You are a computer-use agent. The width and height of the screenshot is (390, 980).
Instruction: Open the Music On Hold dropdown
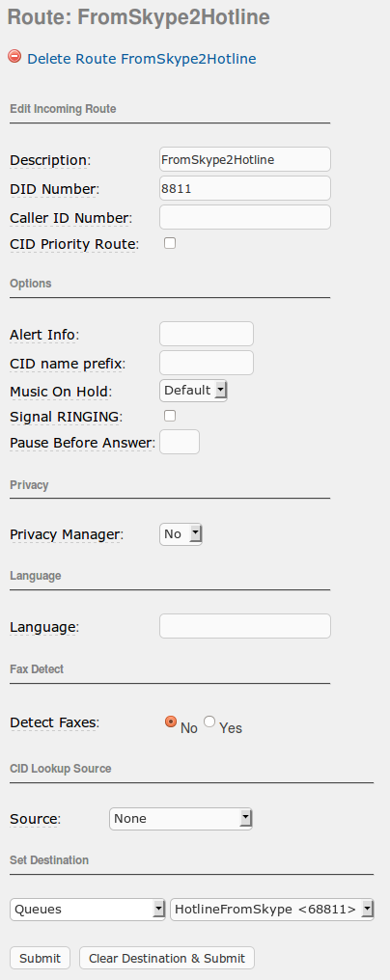coord(193,391)
